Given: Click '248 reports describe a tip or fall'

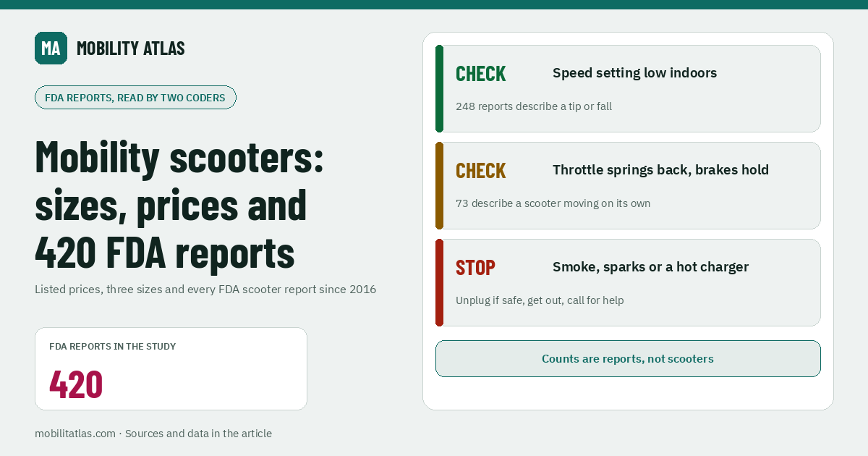Looking at the screenshot, I should click(x=534, y=106).
